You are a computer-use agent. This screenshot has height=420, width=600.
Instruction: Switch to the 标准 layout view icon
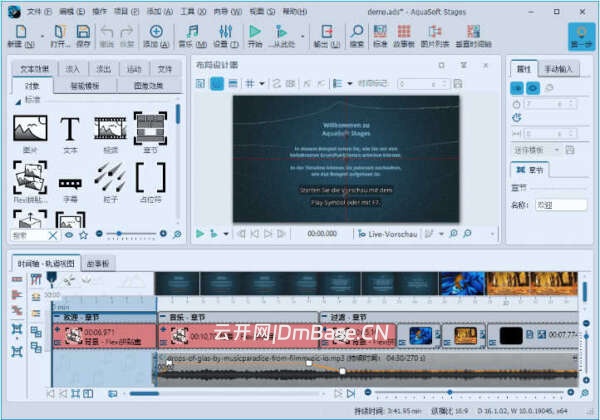tap(380, 36)
